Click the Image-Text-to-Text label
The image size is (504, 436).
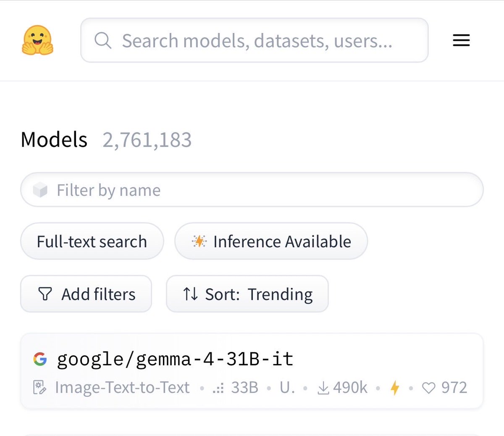tap(122, 388)
